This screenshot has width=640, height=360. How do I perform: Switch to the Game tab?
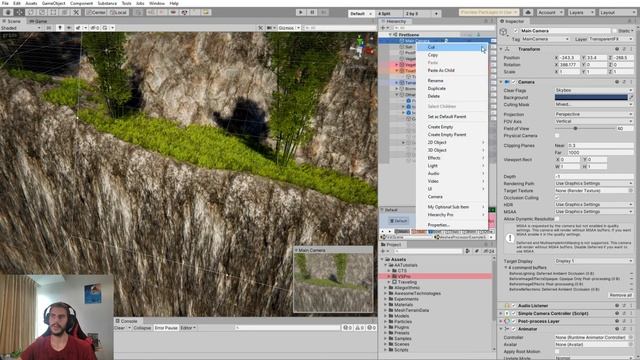tap(38, 21)
